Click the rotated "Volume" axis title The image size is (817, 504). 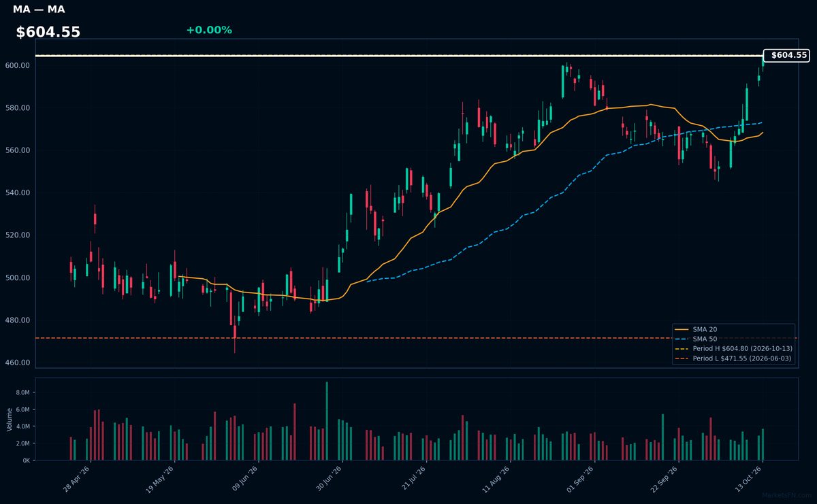point(9,419)
